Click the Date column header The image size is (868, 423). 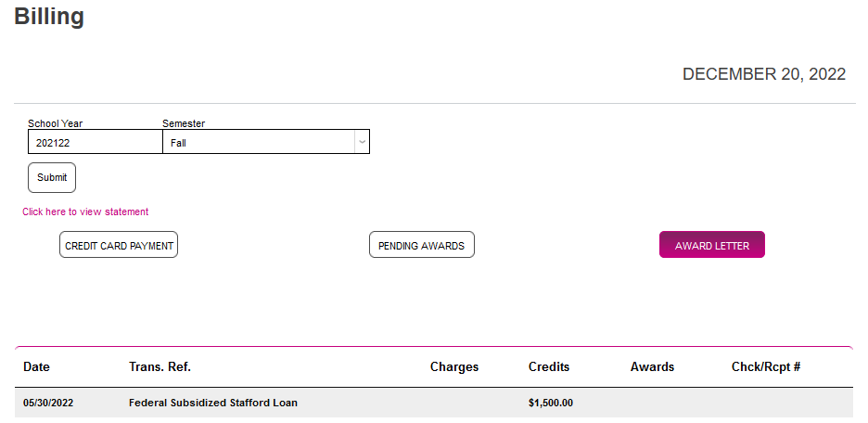point(37,366)
